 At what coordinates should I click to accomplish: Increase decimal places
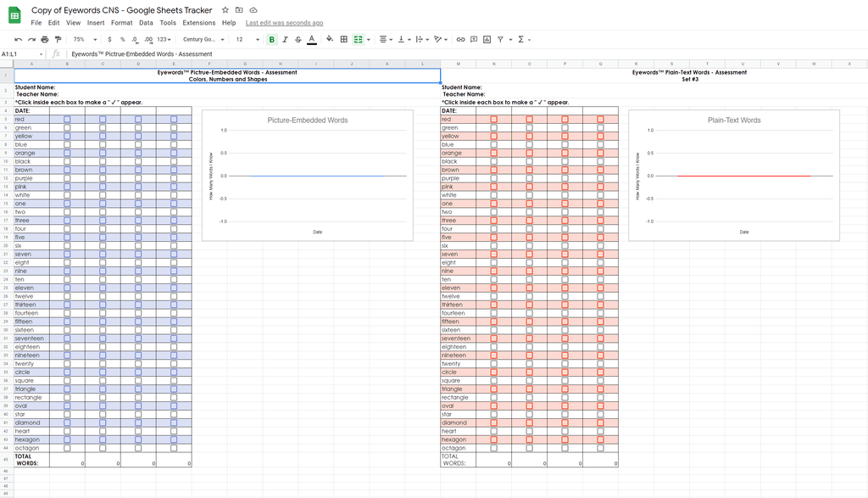tap(148, 39)
